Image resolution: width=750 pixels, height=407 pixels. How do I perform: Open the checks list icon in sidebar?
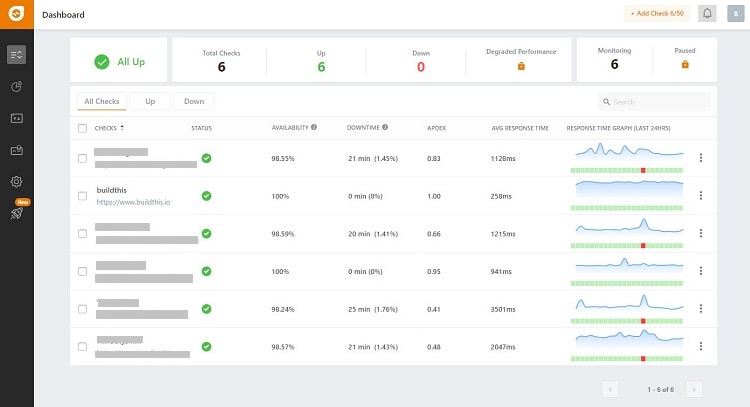click(x=16, y=55)
